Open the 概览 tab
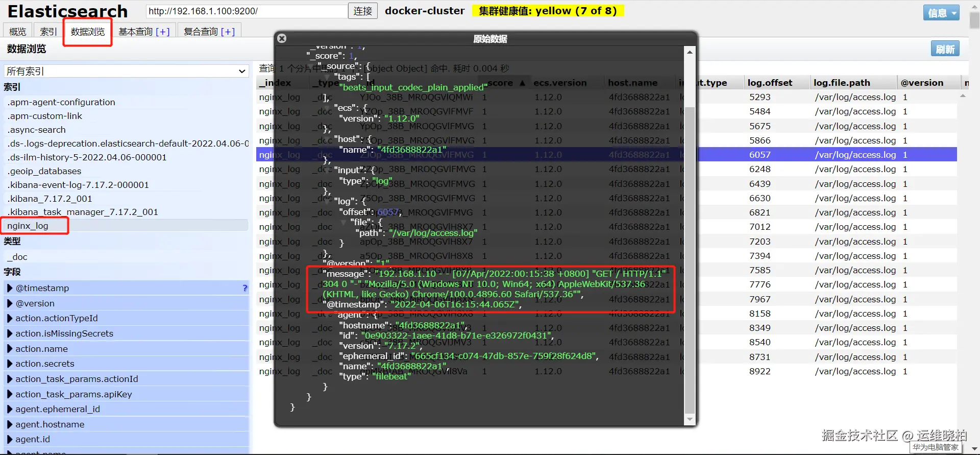 pos(18,32)
